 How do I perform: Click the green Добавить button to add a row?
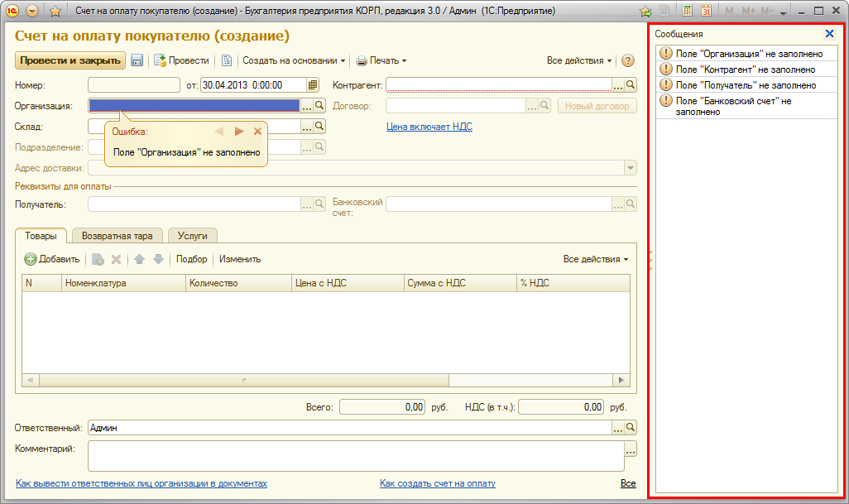(52, 259)
